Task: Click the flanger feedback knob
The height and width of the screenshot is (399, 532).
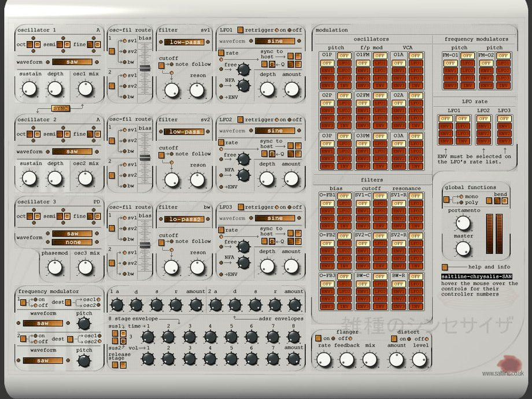Action: point(346,360)
